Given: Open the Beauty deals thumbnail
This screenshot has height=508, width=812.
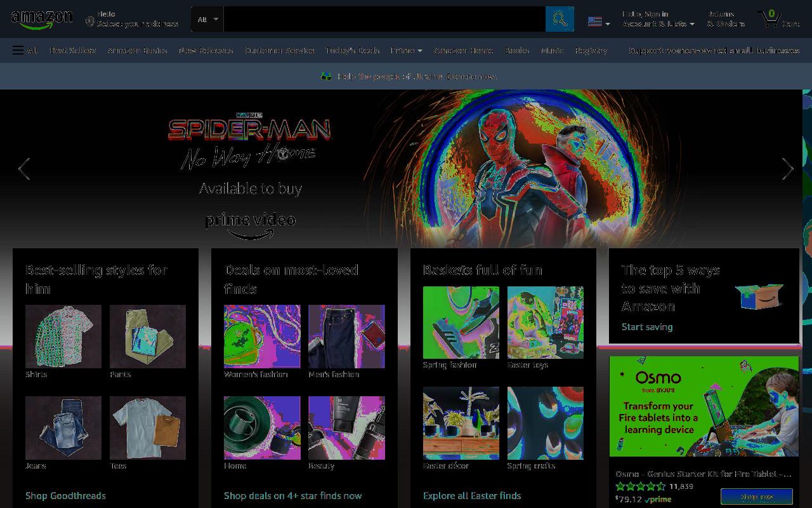Looking at the screenshot, I should pyautogui.click(x=346, y=428).
